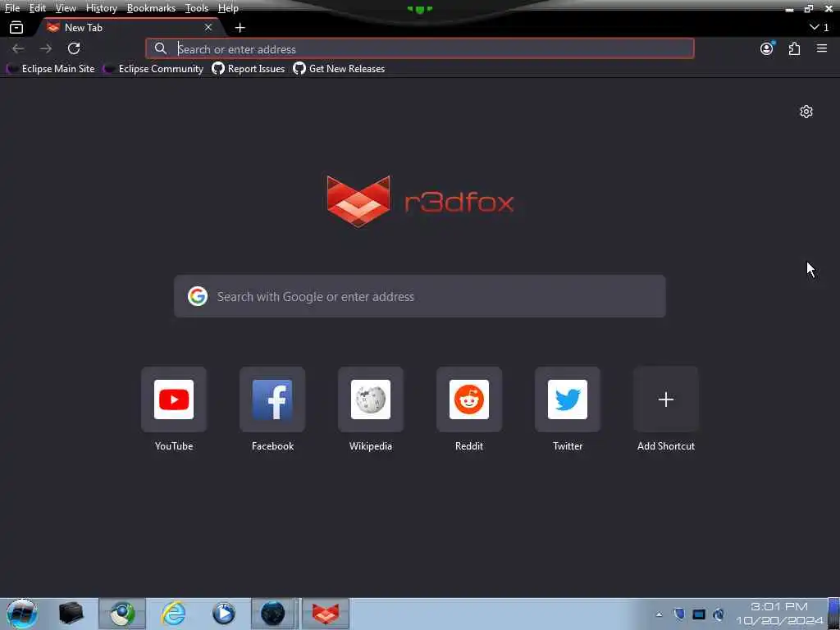Screen dimensions: 840x630
Task: Switch to r3dfox taskbar icon
Action: (326, 614)
